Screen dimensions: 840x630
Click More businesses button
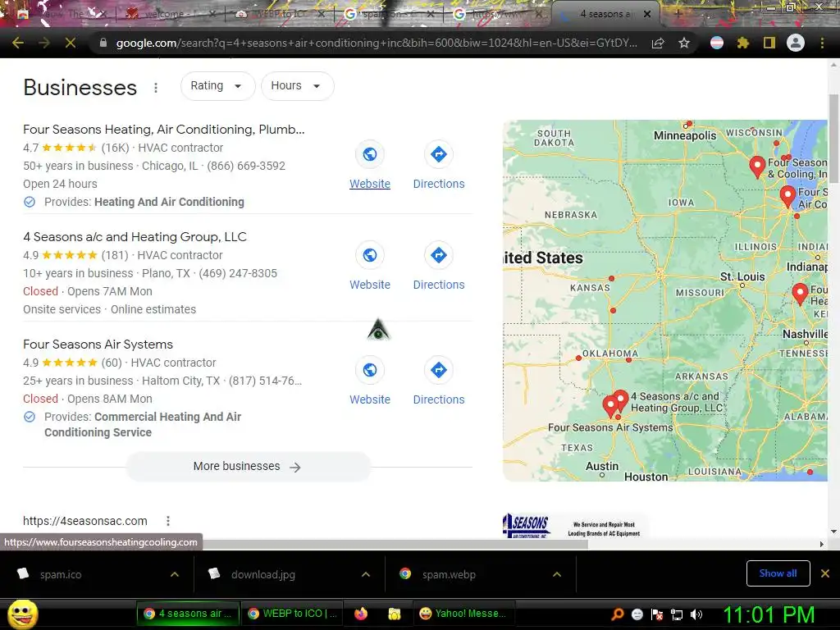[248, 467]
